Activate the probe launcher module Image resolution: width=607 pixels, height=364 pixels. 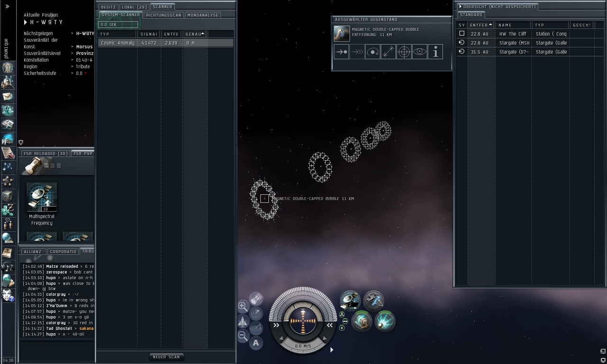[350, 300]
